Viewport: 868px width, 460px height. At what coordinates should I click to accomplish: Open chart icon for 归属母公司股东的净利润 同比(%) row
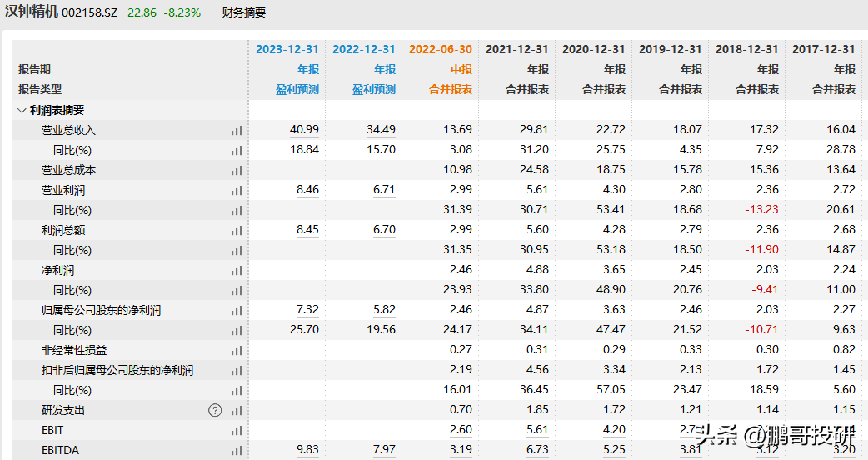click(237, 331)
